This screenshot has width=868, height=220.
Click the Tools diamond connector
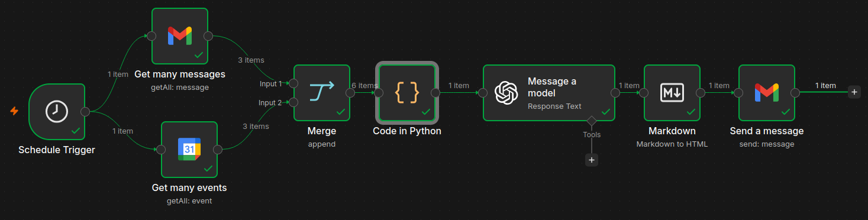[592, 121]
